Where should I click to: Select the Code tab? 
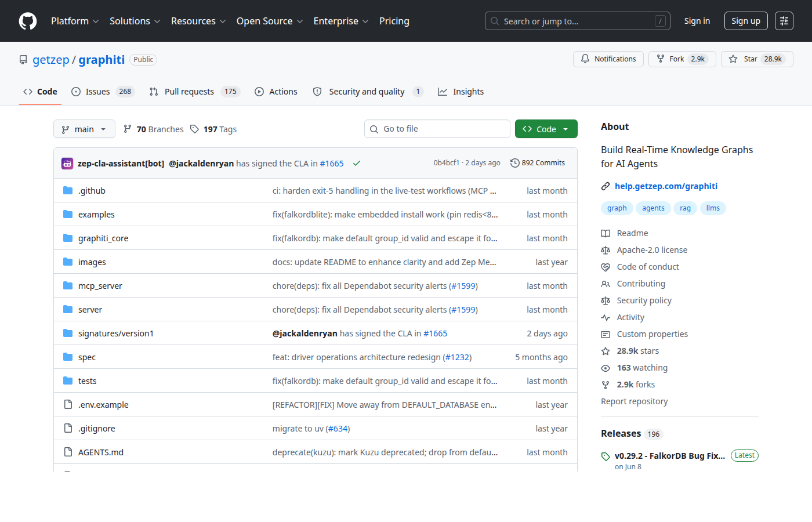click(x=40, y=92)
